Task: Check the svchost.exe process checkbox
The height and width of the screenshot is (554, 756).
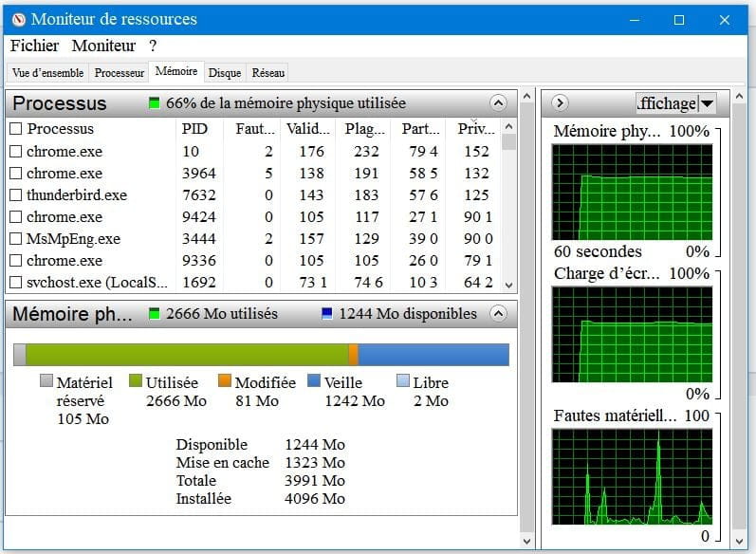Action: pyautogui.click(x=15, y=283)
